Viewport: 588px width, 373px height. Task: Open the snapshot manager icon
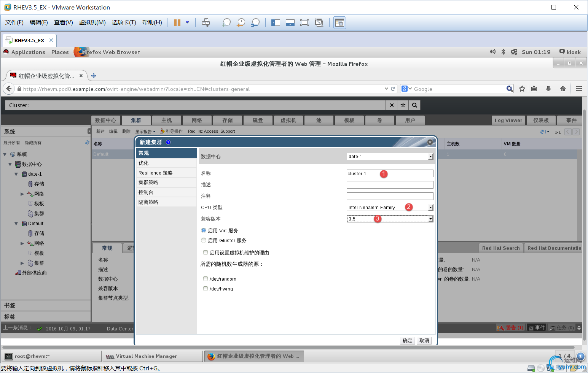[x=255, y=22]
